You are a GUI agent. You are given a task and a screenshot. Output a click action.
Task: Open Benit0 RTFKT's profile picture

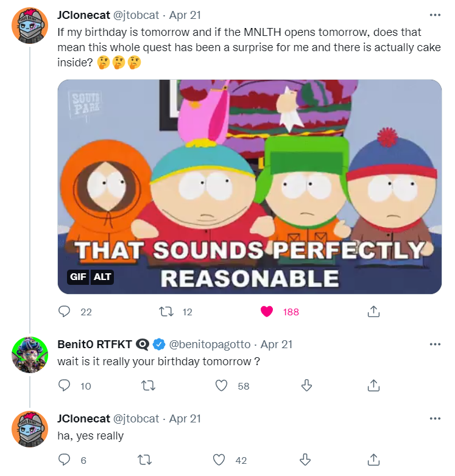point(30,354)
